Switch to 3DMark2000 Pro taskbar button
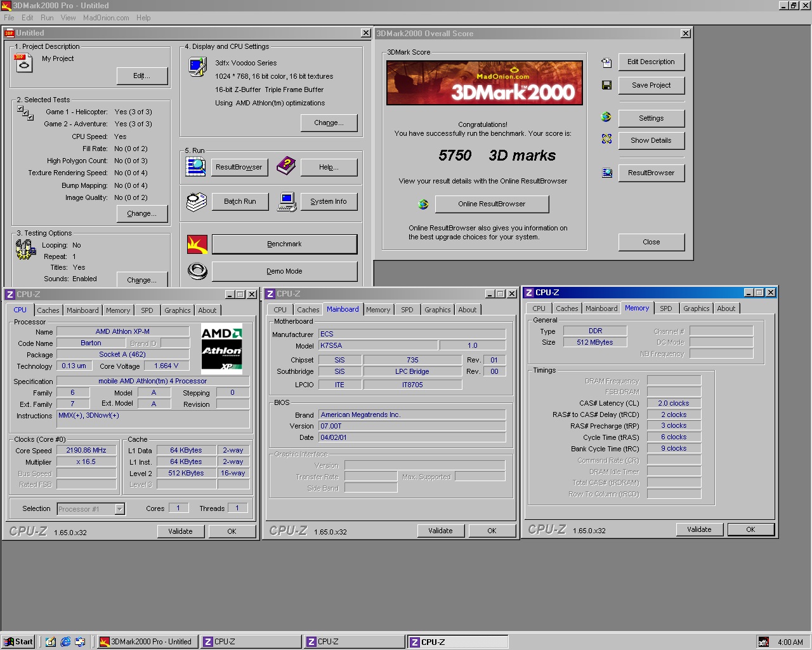 pos(148,642)
